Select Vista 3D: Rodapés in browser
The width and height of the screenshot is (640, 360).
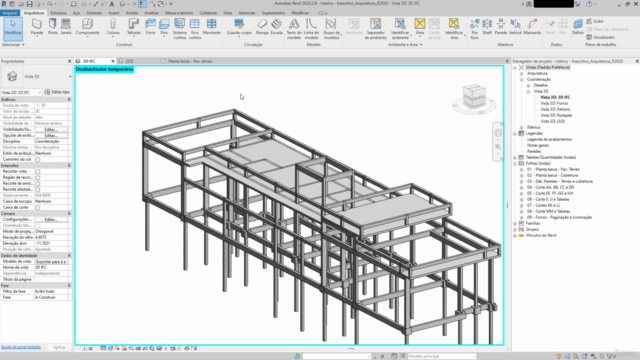coord(556,116)
